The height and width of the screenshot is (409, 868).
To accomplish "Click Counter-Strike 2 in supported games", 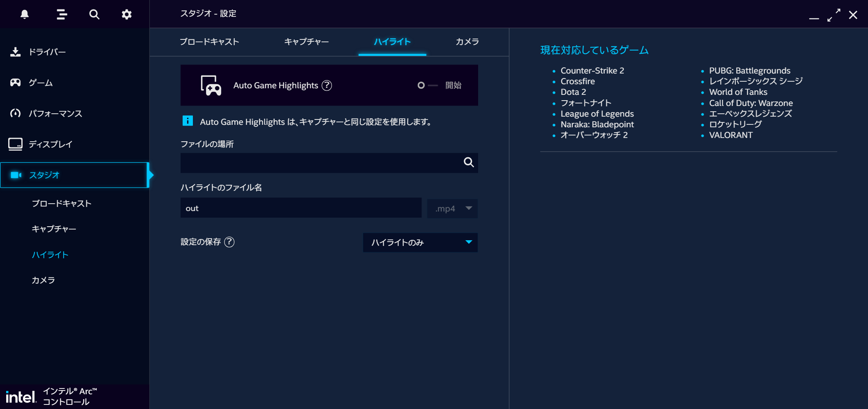I will point(592,71).
